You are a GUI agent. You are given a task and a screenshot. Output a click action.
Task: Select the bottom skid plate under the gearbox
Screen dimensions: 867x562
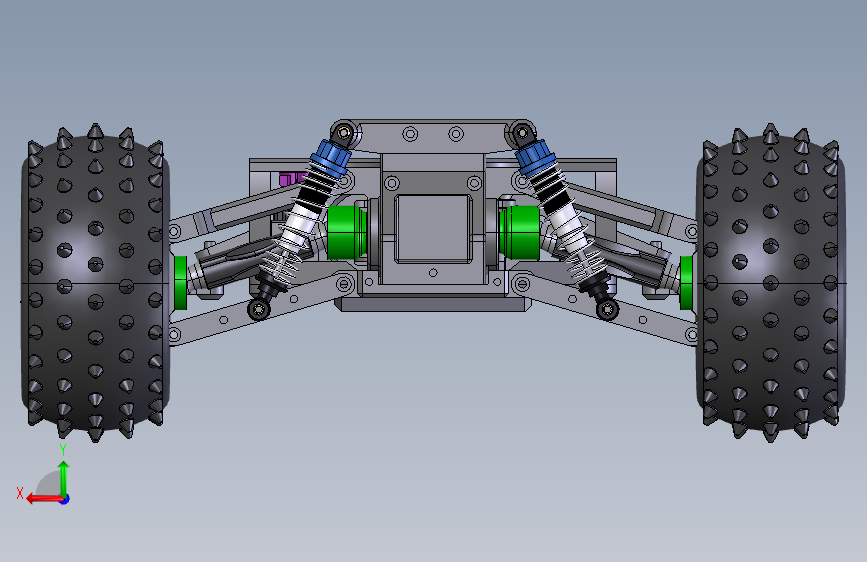coord(433,304)
